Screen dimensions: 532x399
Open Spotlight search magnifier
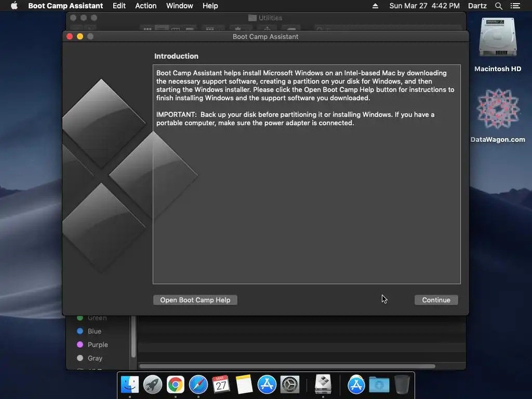tap(498, 6)
